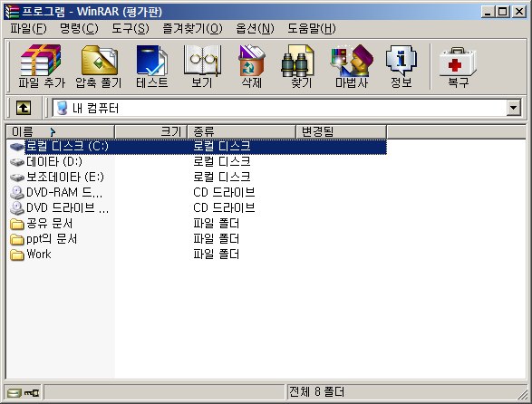Open the 즐겨찾기(O) favorites menu
532x404 pixels.
[192, 28]
